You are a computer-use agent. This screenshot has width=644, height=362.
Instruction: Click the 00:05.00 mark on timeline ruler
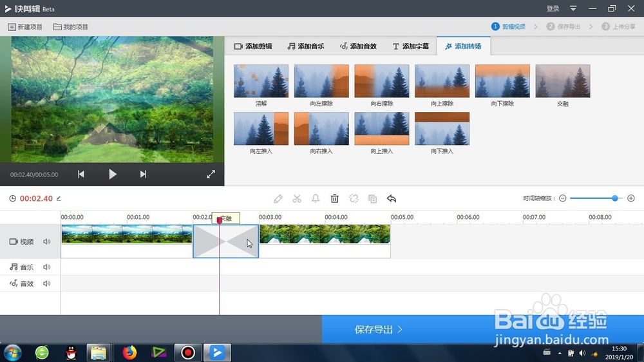(402, 217)
